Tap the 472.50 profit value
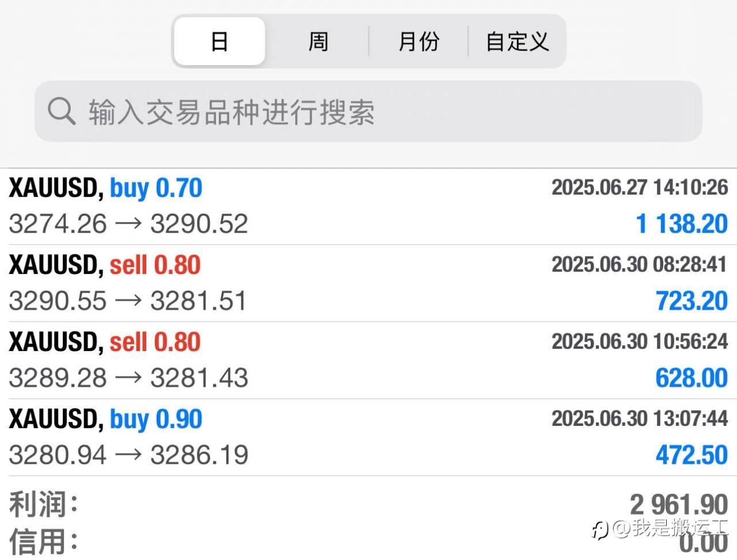Screen dimensions: 737x560 (x=692, y=455)
